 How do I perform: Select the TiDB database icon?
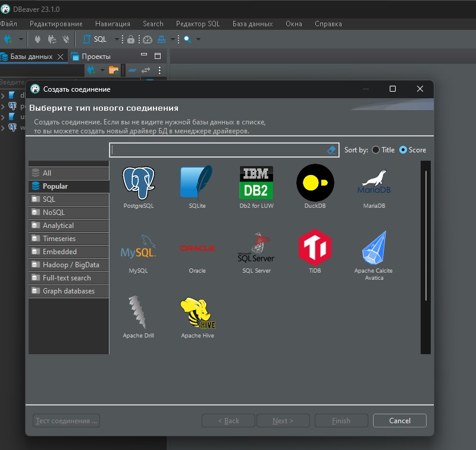315,252
